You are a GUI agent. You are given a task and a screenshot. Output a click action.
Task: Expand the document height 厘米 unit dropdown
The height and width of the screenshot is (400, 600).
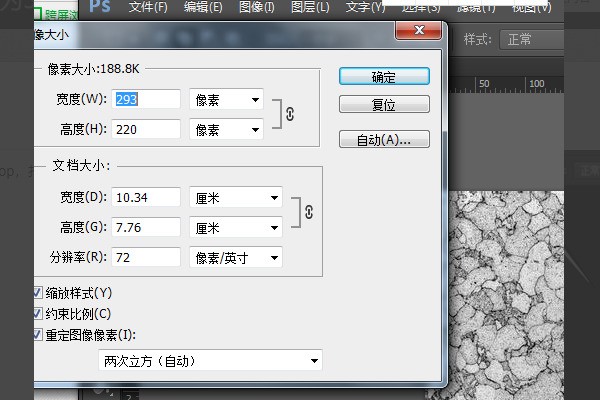click(236, 228)
